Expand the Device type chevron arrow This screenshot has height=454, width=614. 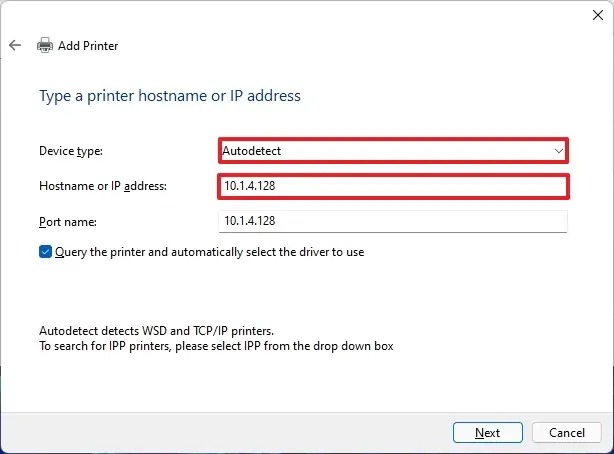tap(559, 151)
